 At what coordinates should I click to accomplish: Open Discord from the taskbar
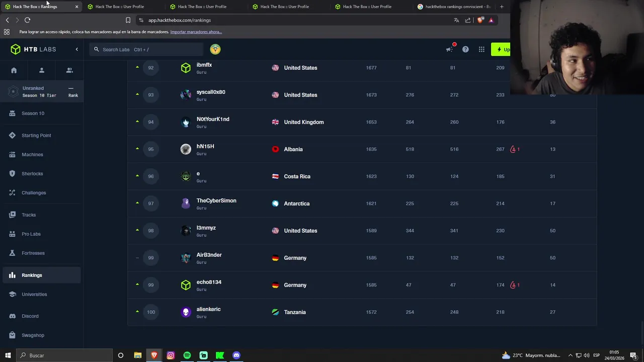[236, 355]
